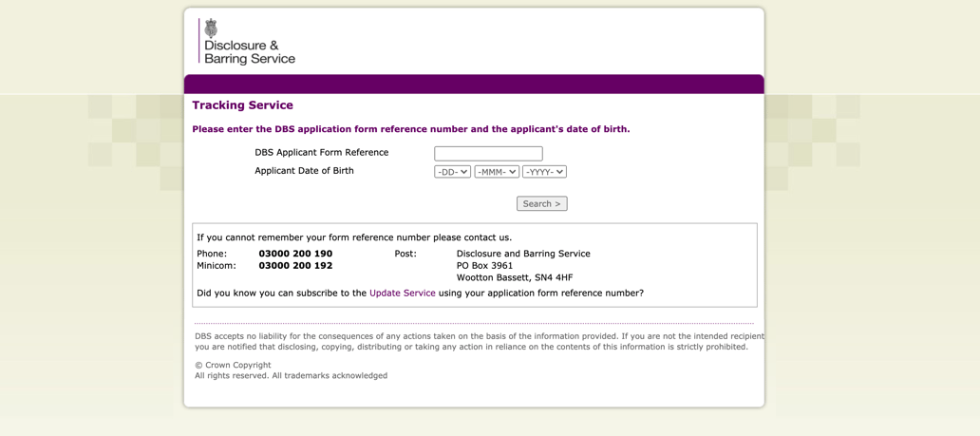The width and height of the screenshot is (980, 436).
Task: Open the -MMM- month dropdown
Action: pos(497,171)
